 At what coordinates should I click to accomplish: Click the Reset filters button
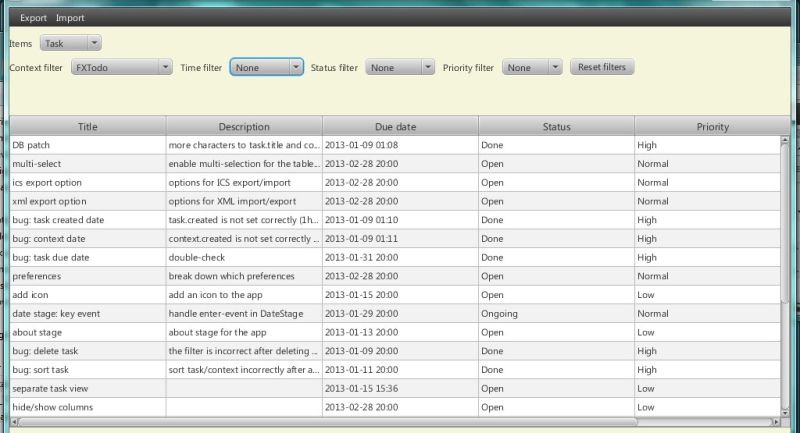click(602, 67)
